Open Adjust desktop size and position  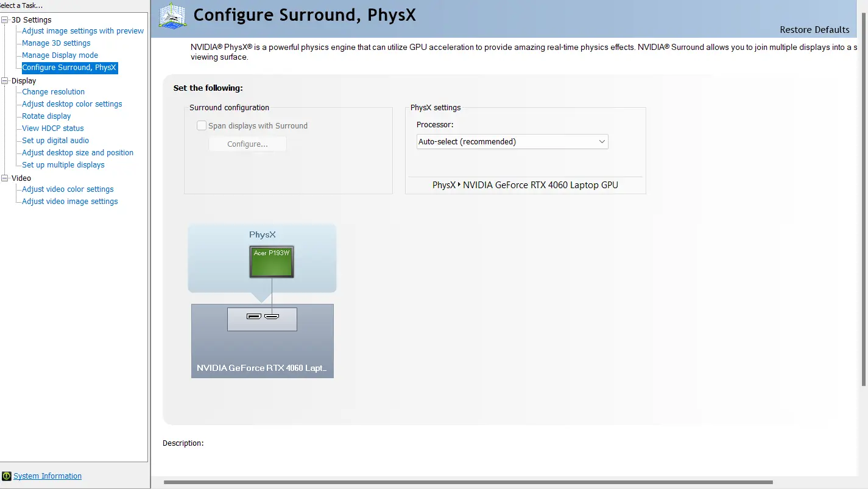[x=77, y=153]
